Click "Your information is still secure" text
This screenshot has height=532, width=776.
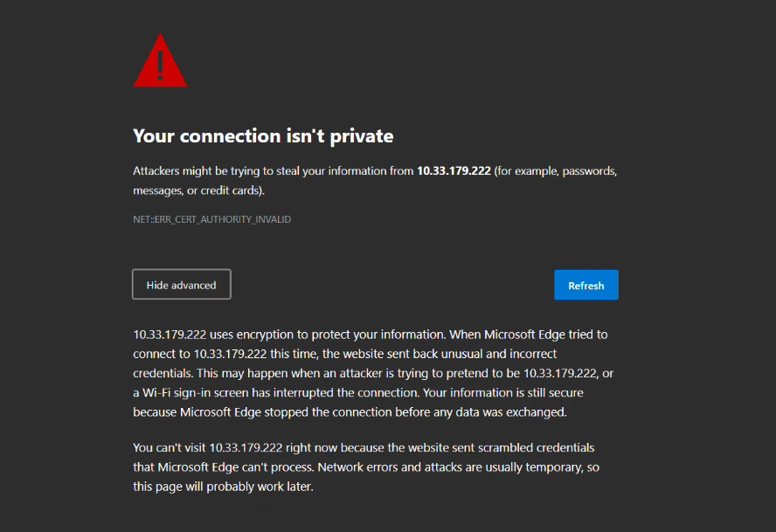click(516, 392)
